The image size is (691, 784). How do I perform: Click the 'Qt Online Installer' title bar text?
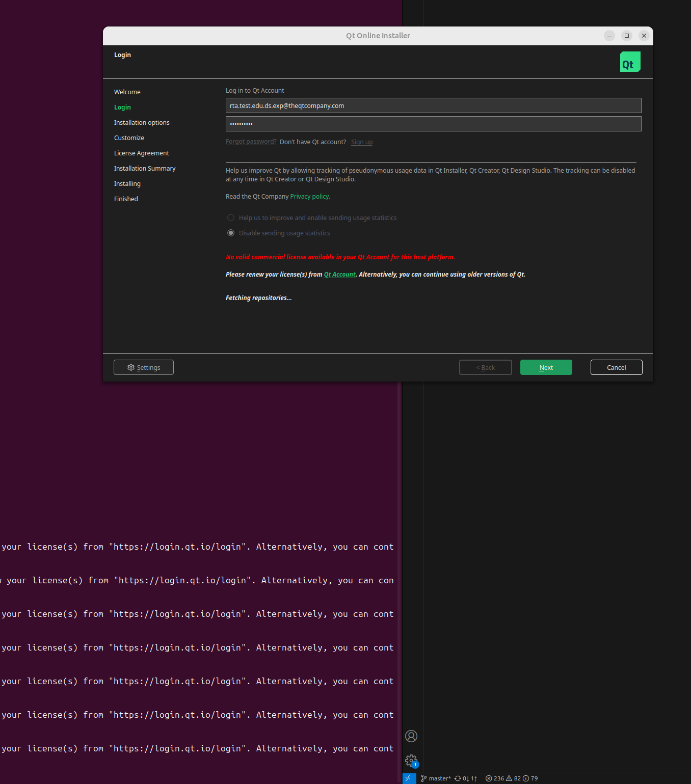378,36
